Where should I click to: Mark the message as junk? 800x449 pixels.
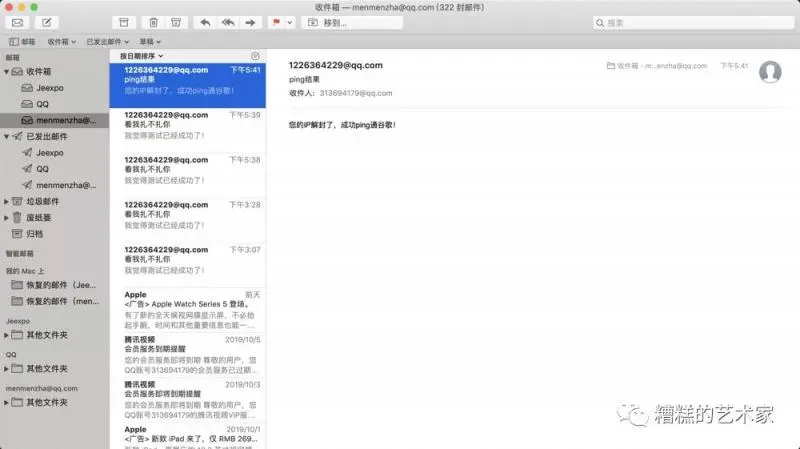click(x=176, y=22)
